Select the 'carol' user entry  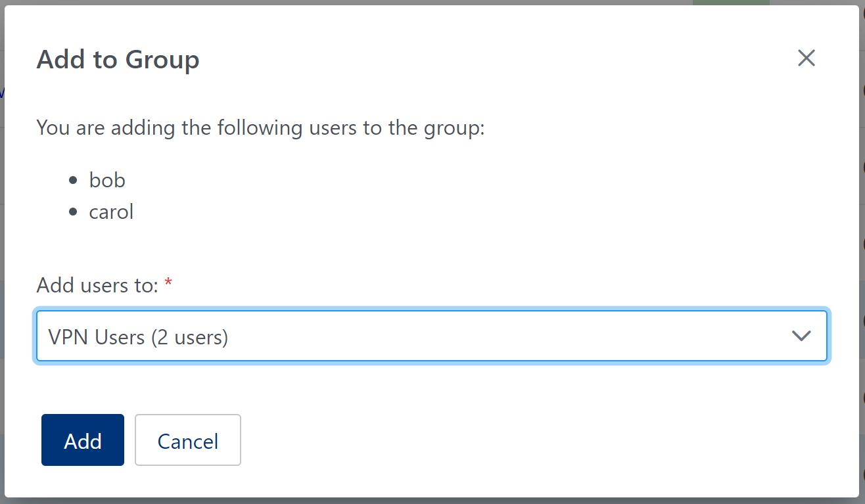111,212
